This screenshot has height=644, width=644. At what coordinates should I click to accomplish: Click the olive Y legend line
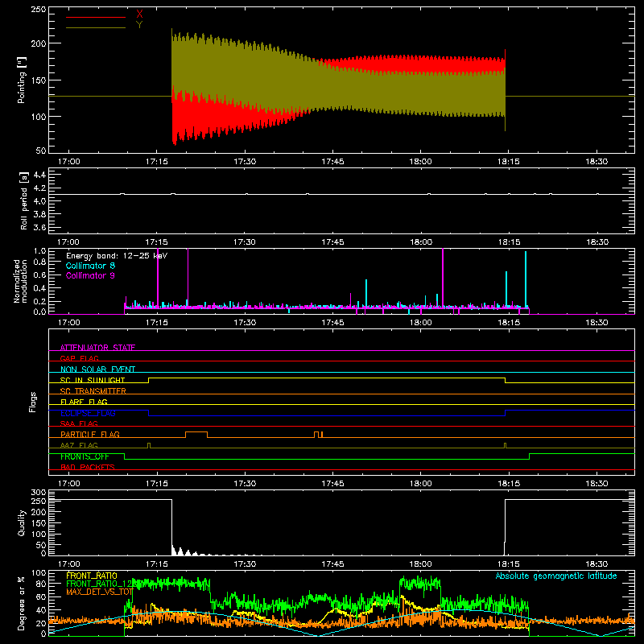tap(96, 27)
